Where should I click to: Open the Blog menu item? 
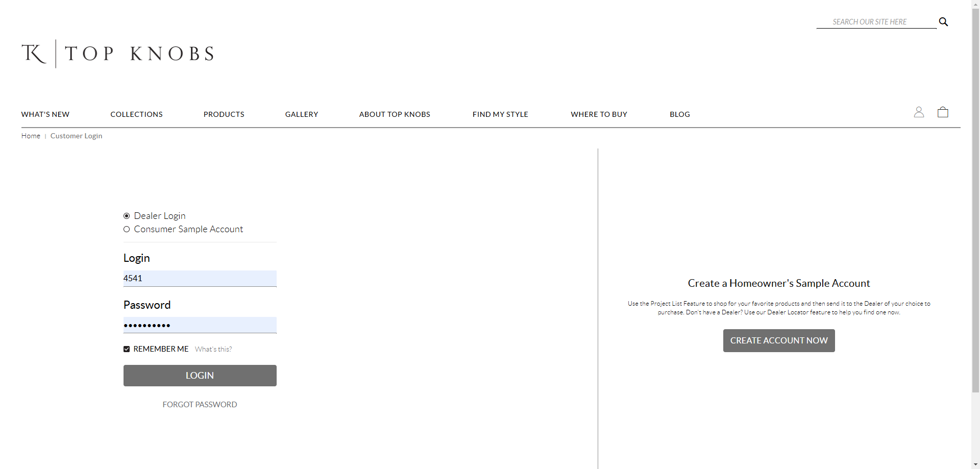[680, 114]
